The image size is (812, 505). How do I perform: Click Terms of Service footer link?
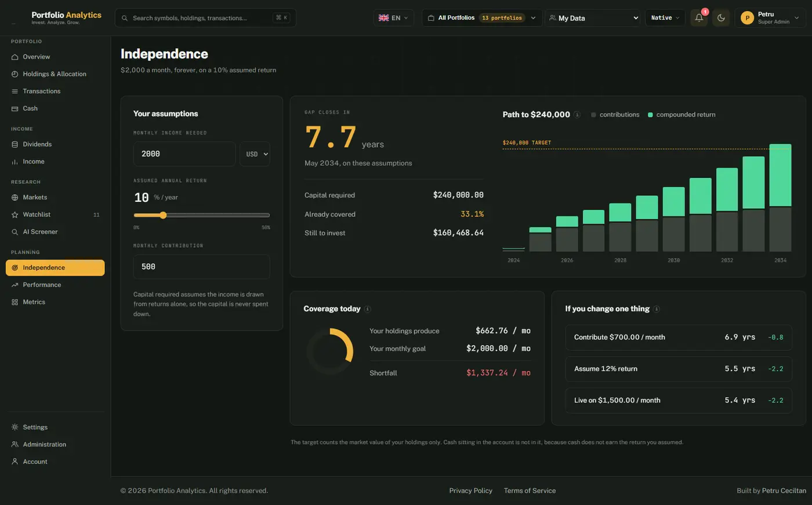pos(530,491)
